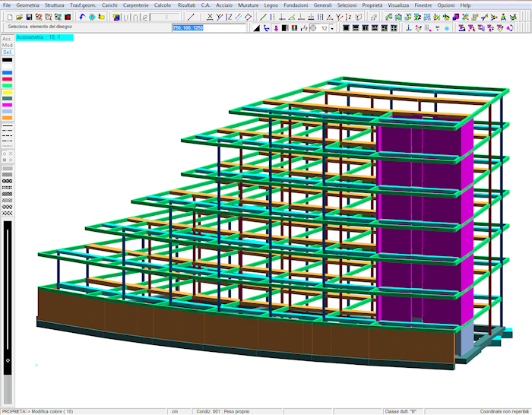
Task: Open the Carpenterie menu
Action: point(136,5)
